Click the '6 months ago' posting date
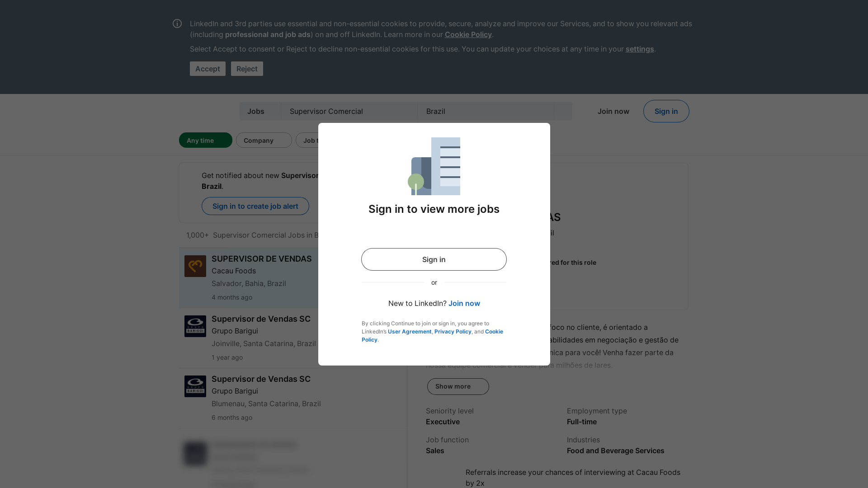The width and height of the screenshot is (868, 488). (x=232, y=418)
